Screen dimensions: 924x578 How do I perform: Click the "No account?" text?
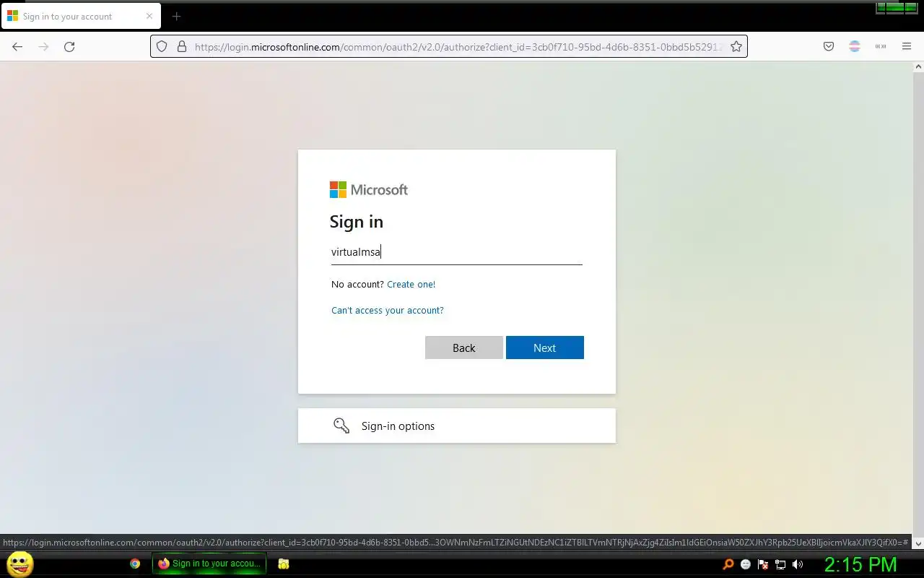click(x=357, y=284)
